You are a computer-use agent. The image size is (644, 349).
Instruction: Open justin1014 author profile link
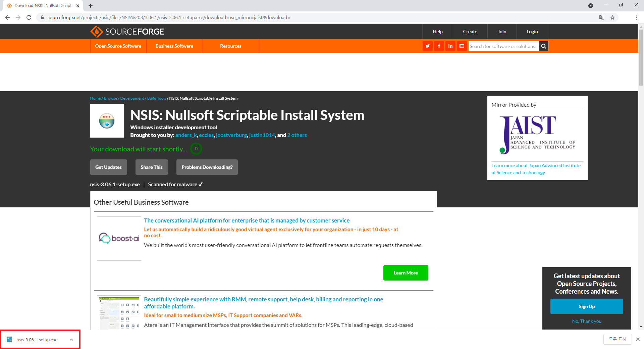(262, 135)
